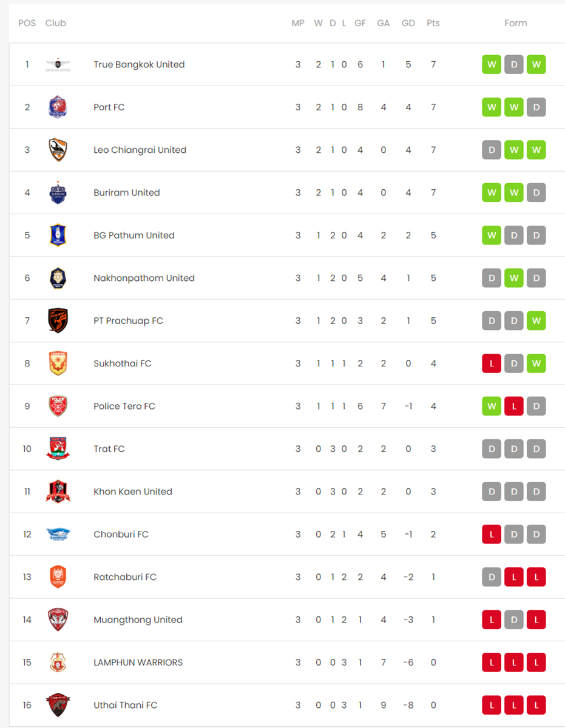Click Police Tero FC's red L form badge
The image size is (565, 728).
click(514, 406)
